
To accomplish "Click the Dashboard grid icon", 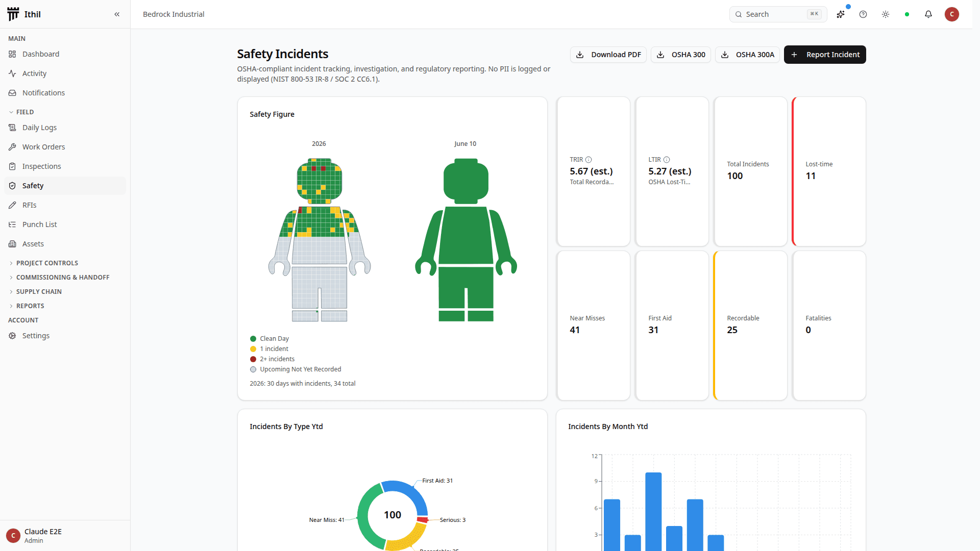I will click(x=12, y=54).
